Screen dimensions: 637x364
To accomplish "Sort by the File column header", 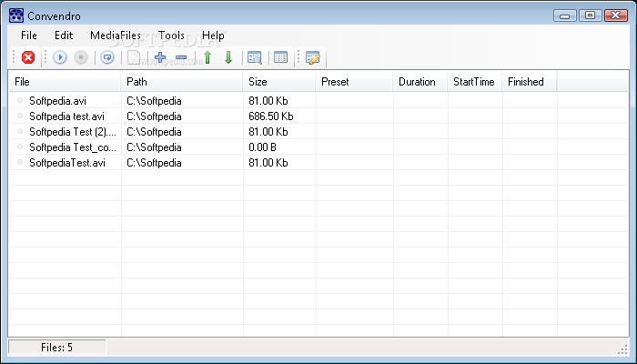I will pos(65,82).
